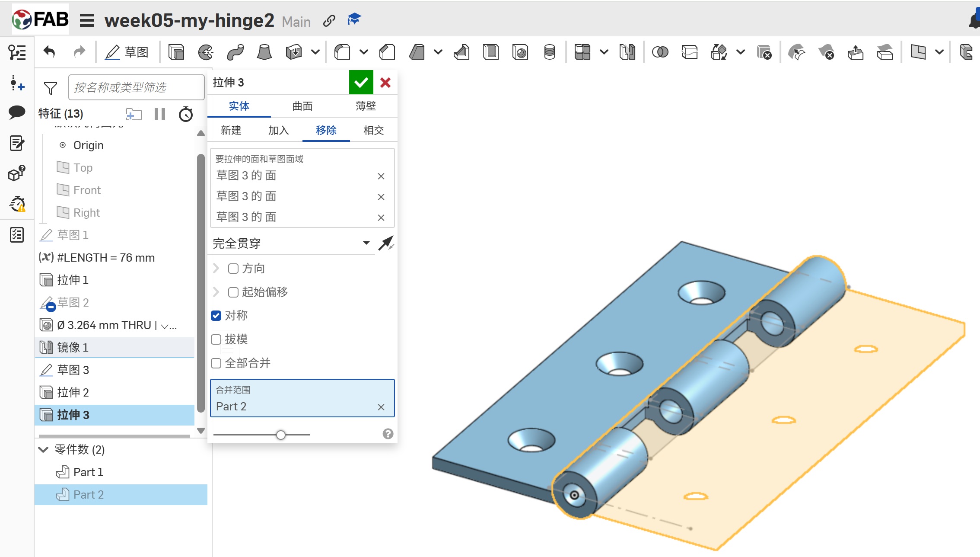The width and height of the screenshot is (980, 557).
Task: Click the Undo arrow
Action: pos(50,52)
